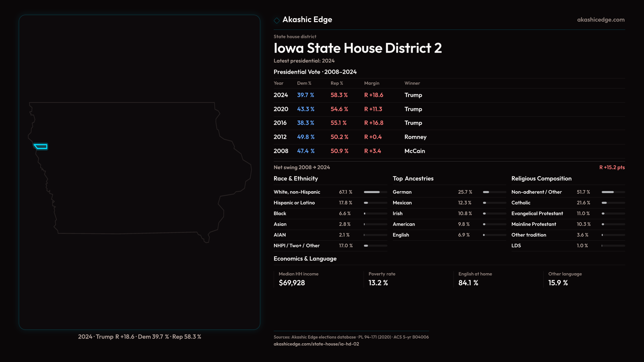This screenshot has width=644, height=362.
Task: Click the Hispanic or Latino percentage bar
Action: click(x=375, y=203)
